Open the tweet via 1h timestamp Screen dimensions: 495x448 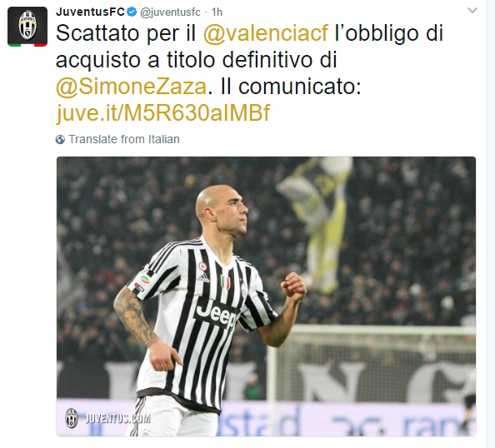tap(217, 12)
